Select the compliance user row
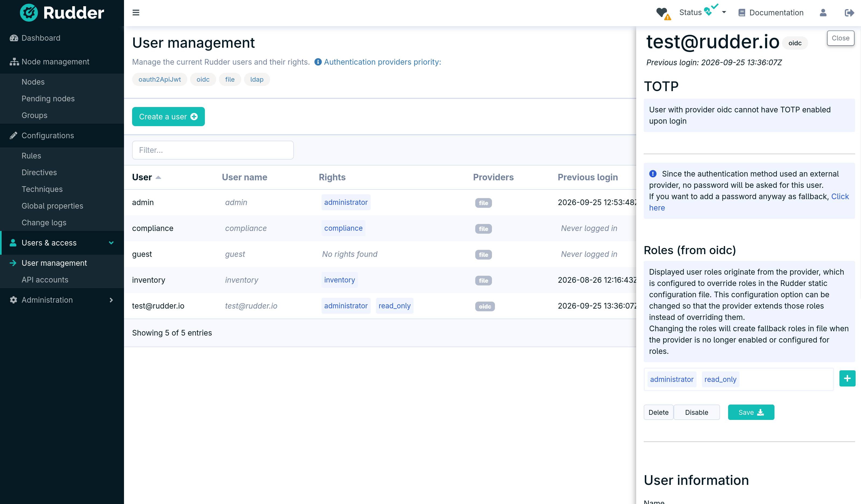The width and height of the screenshot is (861, 504). tap(380, 228)
